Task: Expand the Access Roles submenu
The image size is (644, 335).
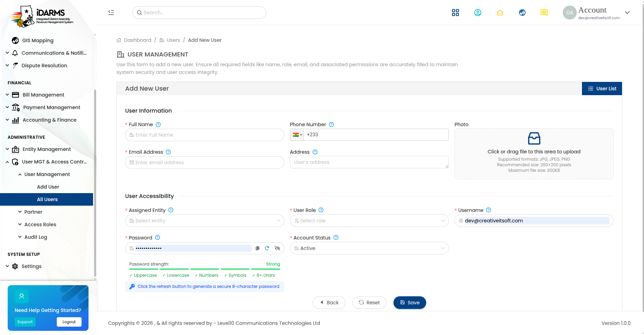Action: pyautogui.click(x=46, y=224)
